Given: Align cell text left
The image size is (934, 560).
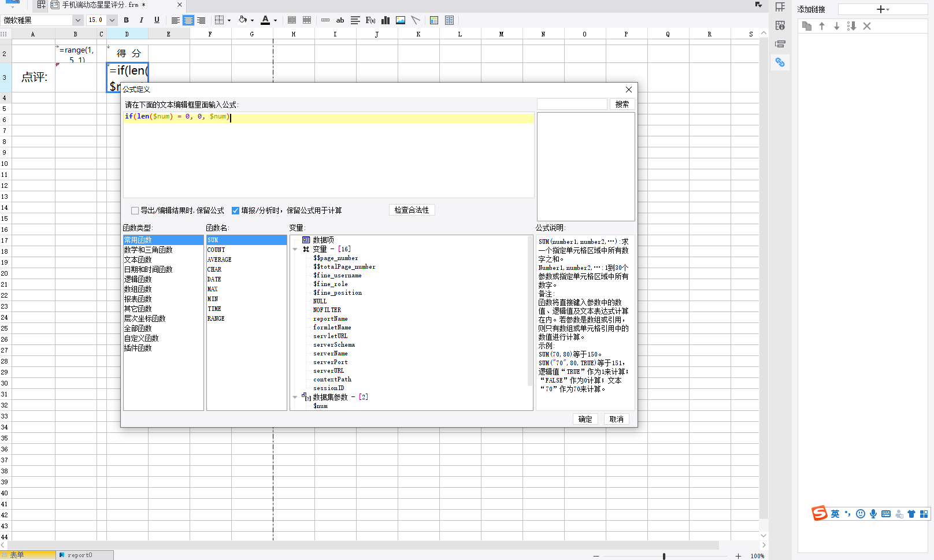Looking at the screenshot, I should point(176,20).
